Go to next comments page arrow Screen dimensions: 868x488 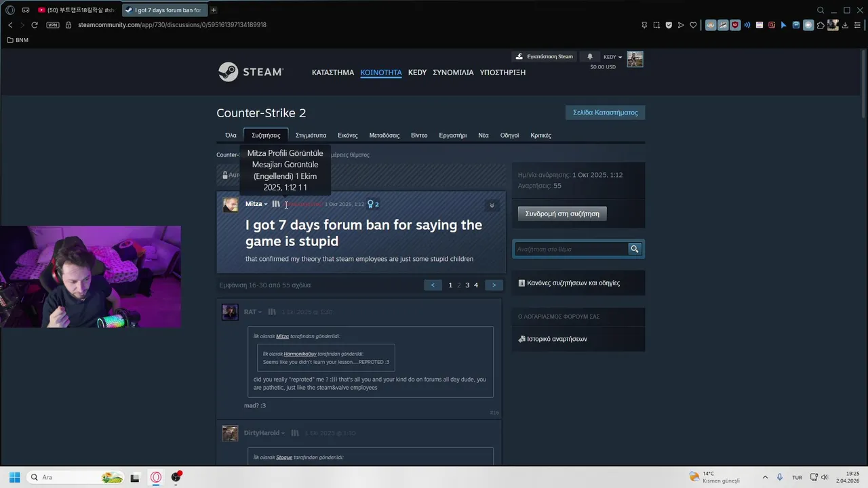click(494, 285)
